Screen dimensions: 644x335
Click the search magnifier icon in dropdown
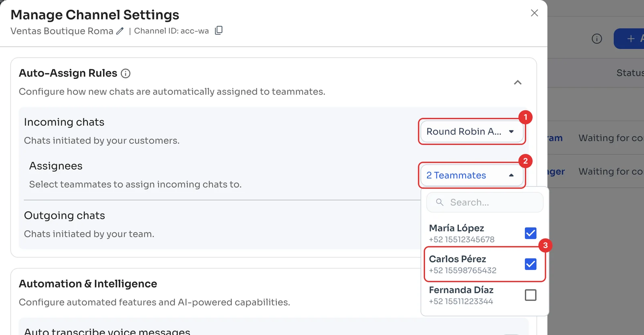(440, 202)
